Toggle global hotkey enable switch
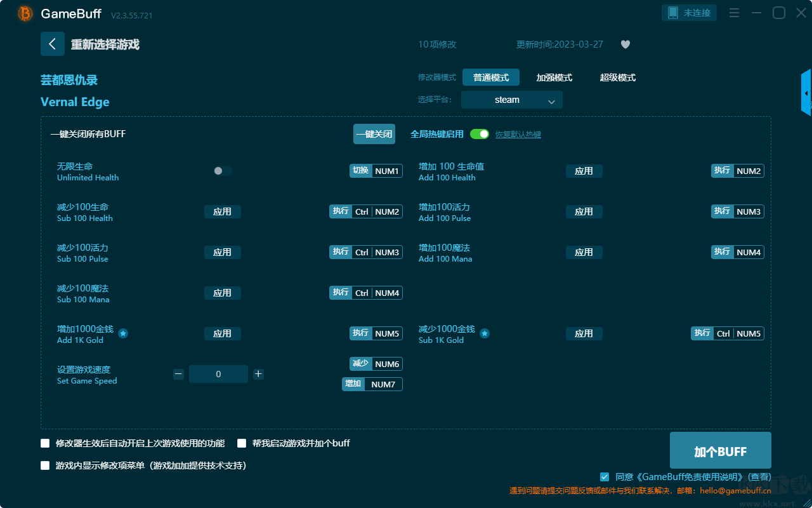 [x=480, y=134]
